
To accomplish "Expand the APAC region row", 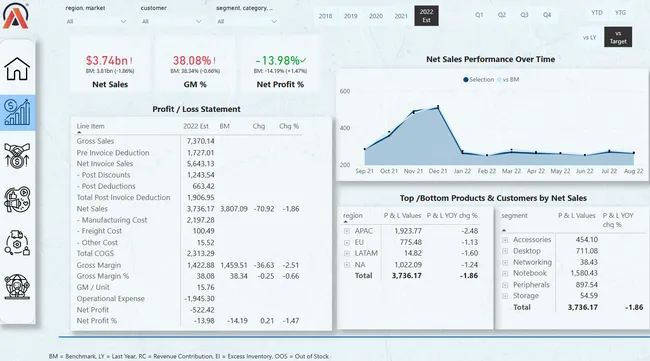I will 347,231.
